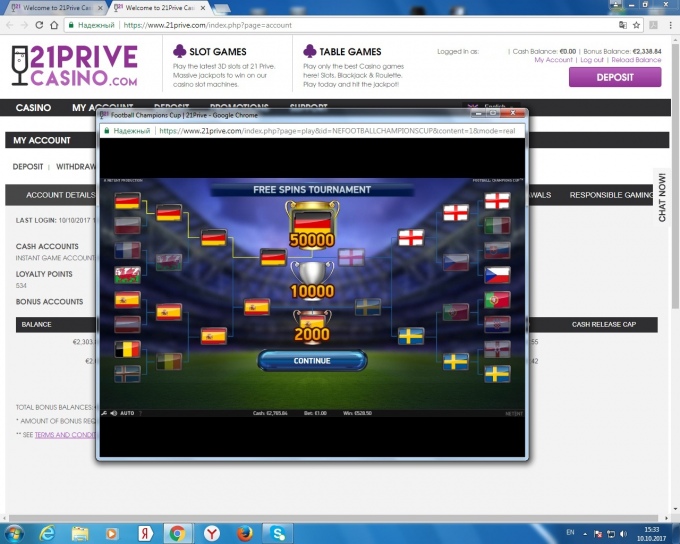Click the Italy flag on right bracket
Screen dimensions: 680x544
[x=497, y=226]
